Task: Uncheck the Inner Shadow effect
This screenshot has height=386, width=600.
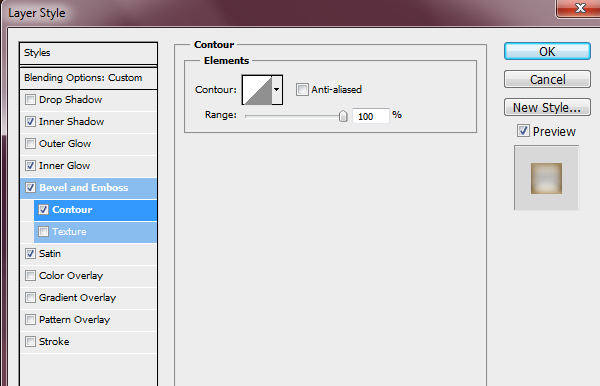Action: [x=30, y=122]
